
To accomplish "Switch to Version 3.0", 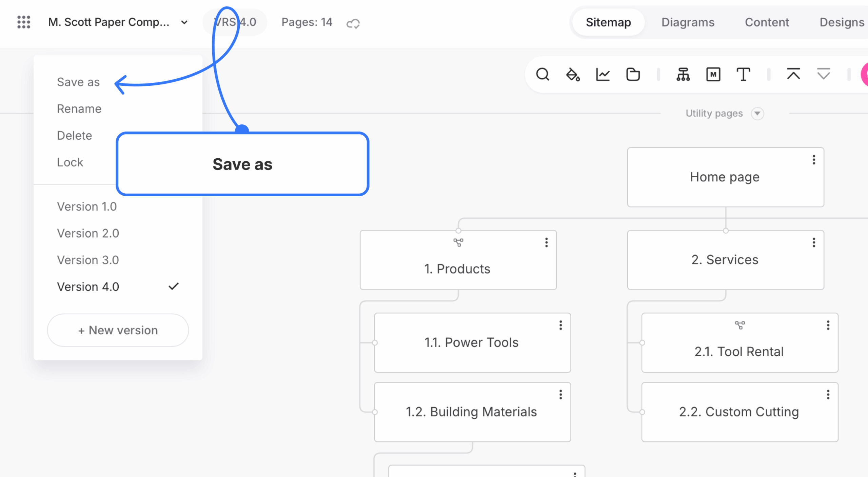I will coord(88,260).
